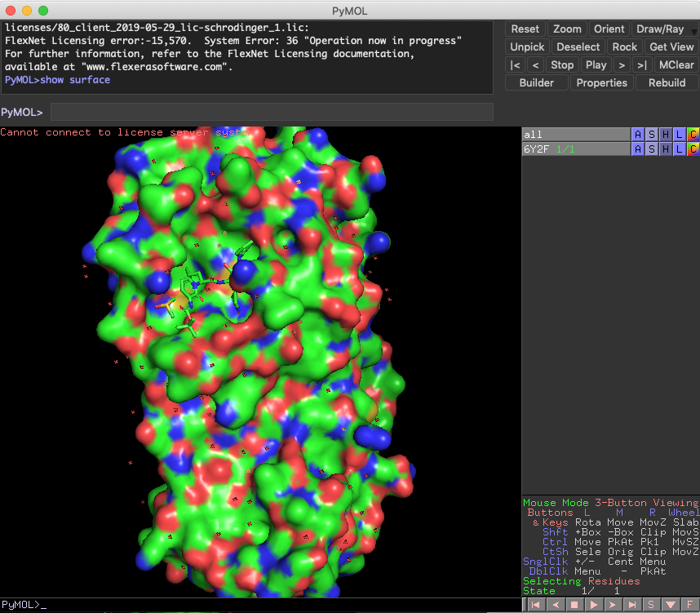Toggle visibility of the 6Y2F object

point(576,149)
